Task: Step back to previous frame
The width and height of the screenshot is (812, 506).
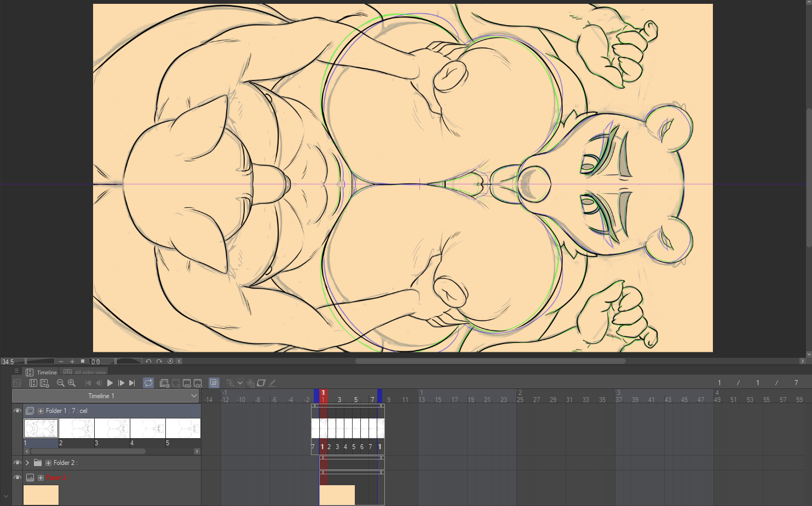Action: [99, 383]
